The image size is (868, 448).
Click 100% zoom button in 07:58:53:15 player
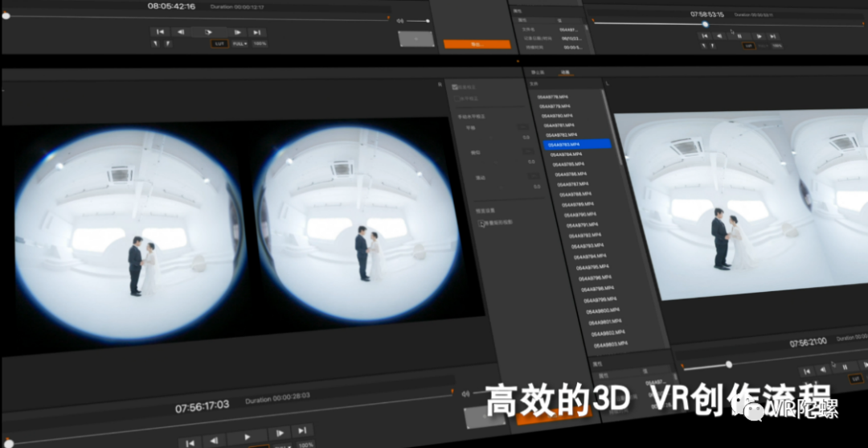777,45
